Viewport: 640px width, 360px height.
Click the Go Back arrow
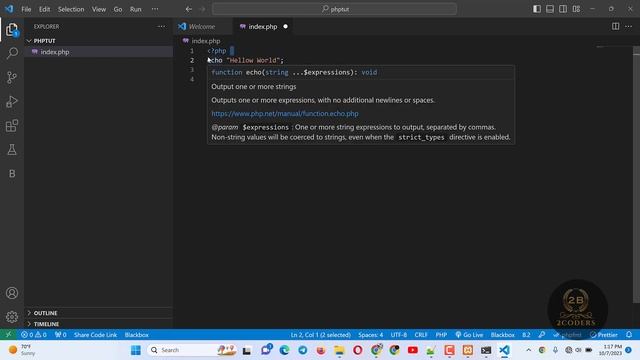(189, 9)
